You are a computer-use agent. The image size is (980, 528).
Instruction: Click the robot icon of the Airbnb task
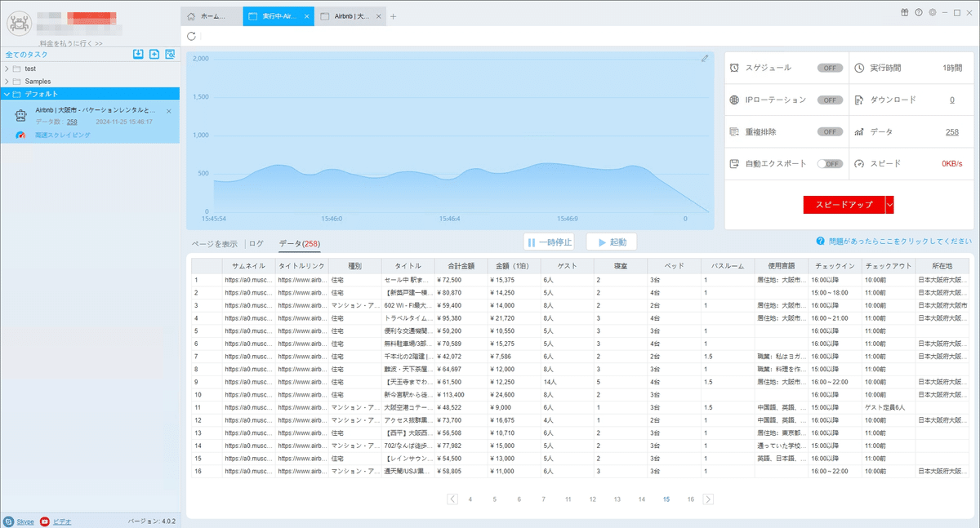21,116
